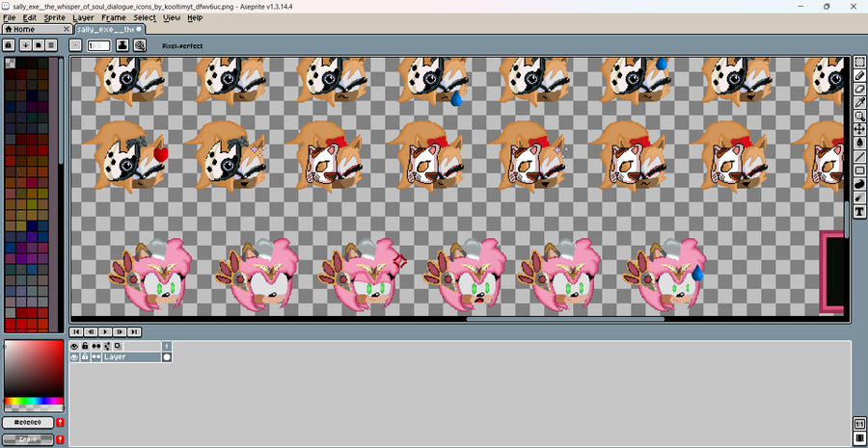Toggle onion skin icon in timeline header
This screenshot has height=448, width=868.
[117, 346]
